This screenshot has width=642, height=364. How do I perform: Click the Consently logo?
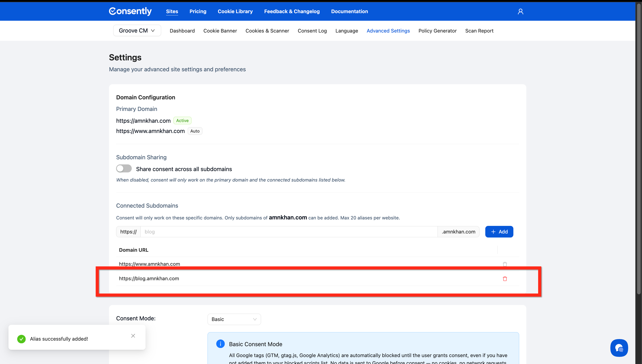[x=130, y=11]
